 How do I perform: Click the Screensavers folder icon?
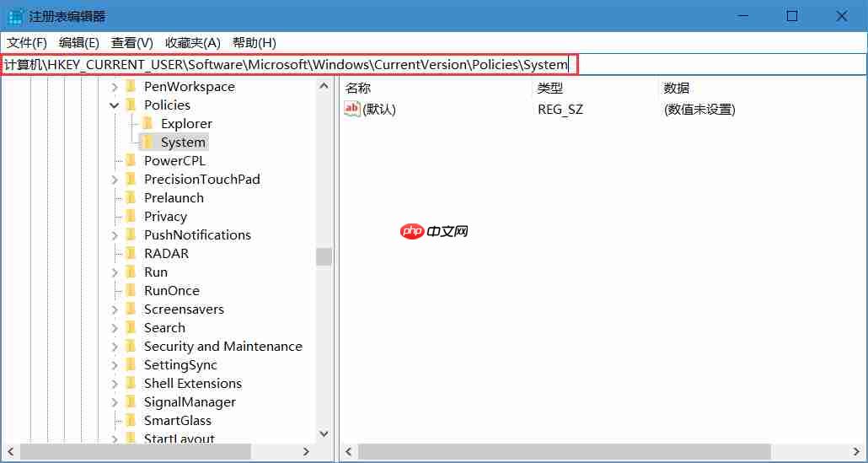(131, 309)
